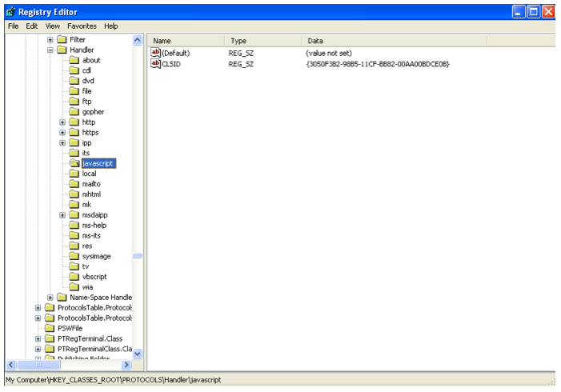Expand the Filter key
This screenshot has height=392, width=561.
coord(50,40)
